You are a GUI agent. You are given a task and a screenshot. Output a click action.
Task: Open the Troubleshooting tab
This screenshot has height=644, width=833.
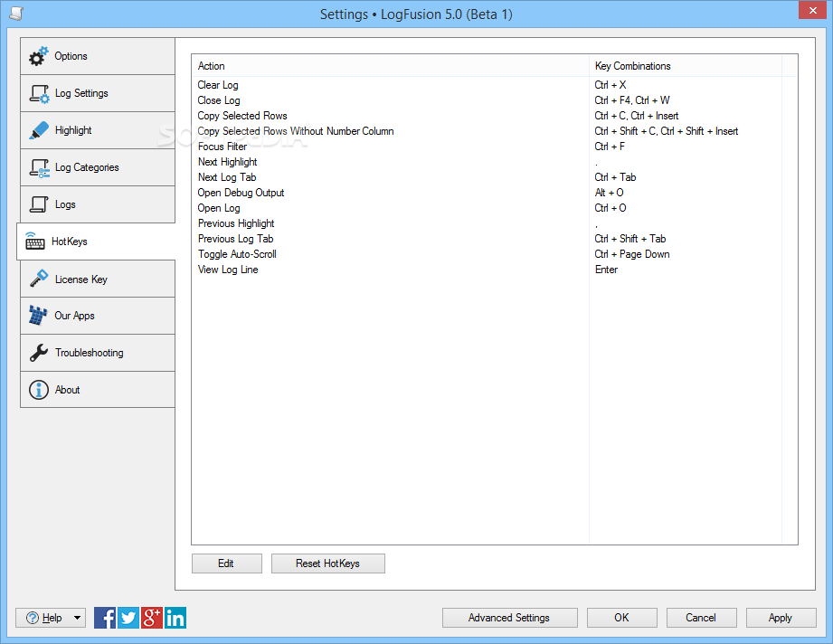[x=98, y=353]
